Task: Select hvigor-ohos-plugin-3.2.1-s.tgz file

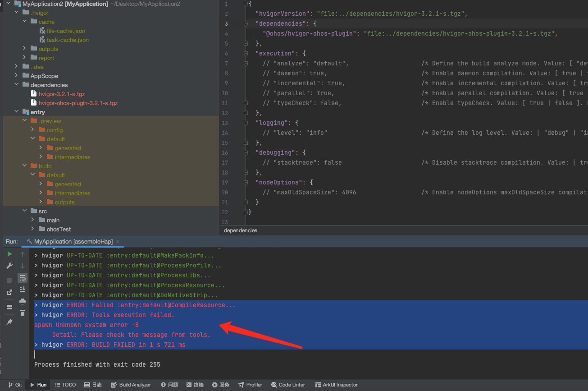Action: [78, 103]
